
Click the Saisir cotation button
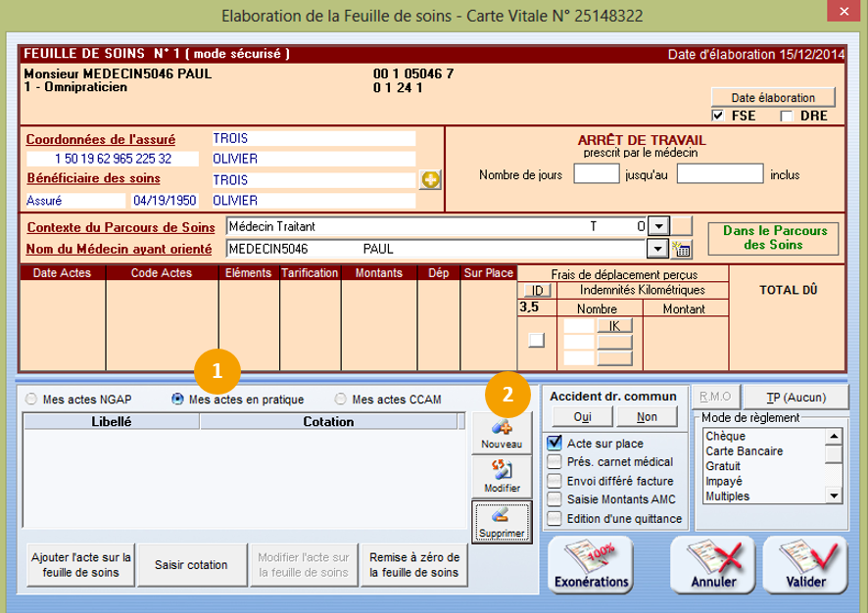pyautogui.click(x=191, y=565)
